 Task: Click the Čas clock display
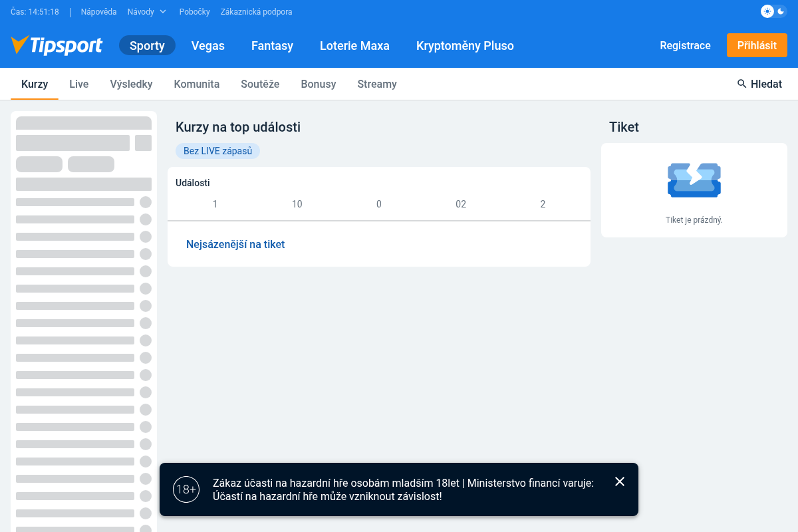click(35, 12)
